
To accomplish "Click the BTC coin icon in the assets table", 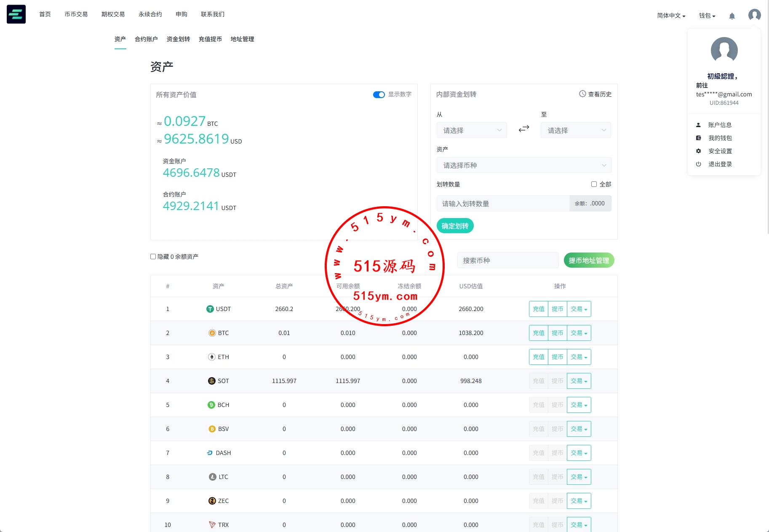I will [x=212, y=333].
